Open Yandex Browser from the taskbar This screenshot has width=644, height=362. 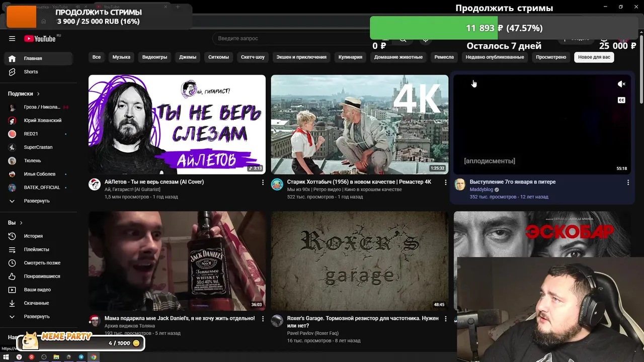tap(19, 357)
